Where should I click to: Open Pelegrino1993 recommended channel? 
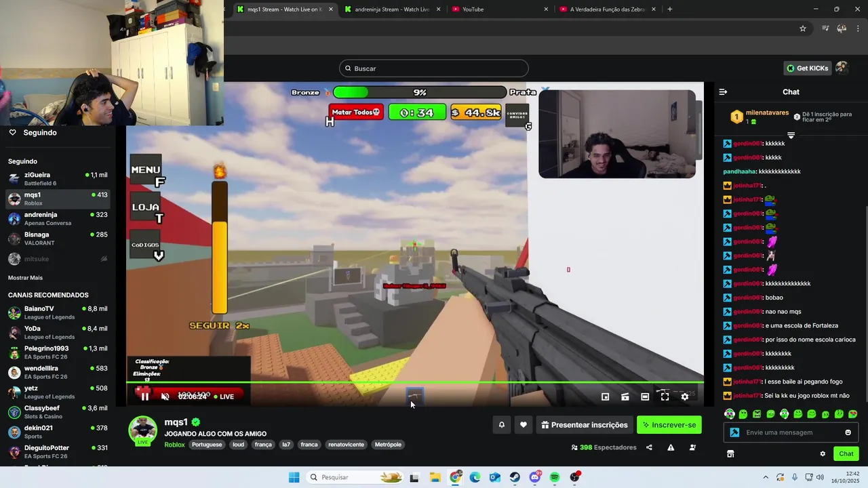click(58, 352)
